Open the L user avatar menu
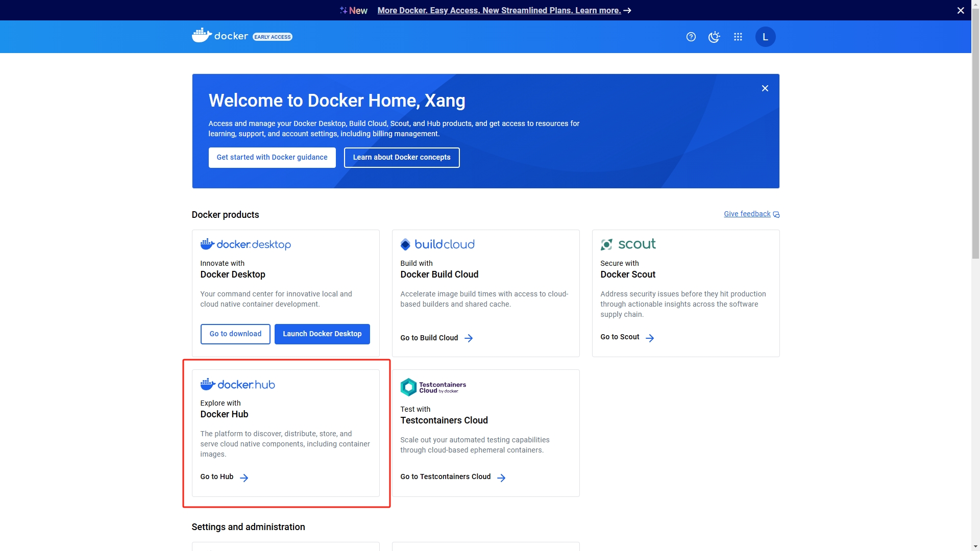The width and height of the screenshot is (980, 551). [x=765, y=37]
